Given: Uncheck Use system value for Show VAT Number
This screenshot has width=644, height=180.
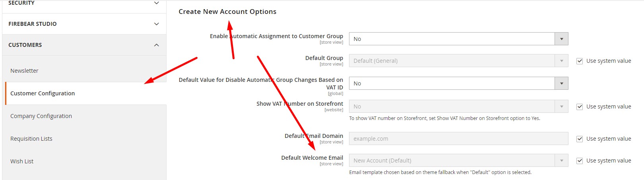Looking at the screenshot, I should click(x=580, y=107).
